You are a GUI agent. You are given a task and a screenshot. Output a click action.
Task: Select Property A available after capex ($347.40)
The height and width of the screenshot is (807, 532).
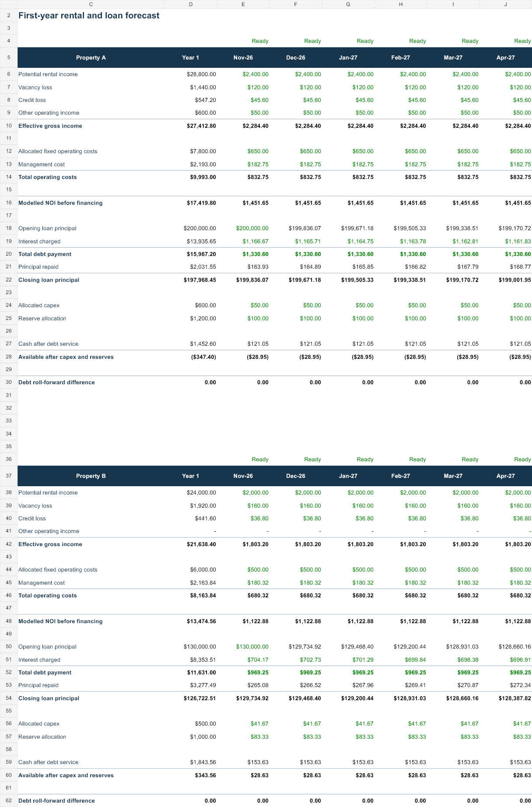[x=203, y=357]
